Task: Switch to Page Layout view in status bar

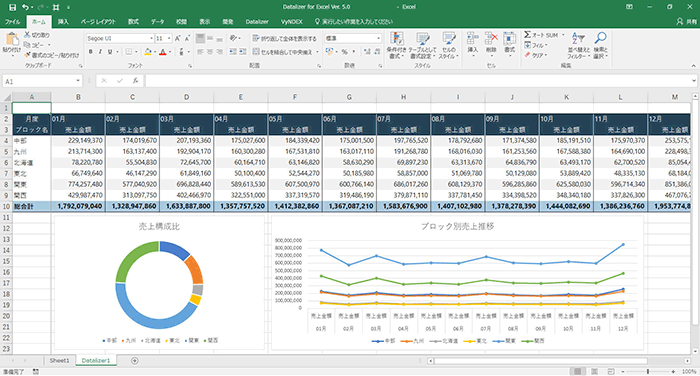Action: point(594,372)
